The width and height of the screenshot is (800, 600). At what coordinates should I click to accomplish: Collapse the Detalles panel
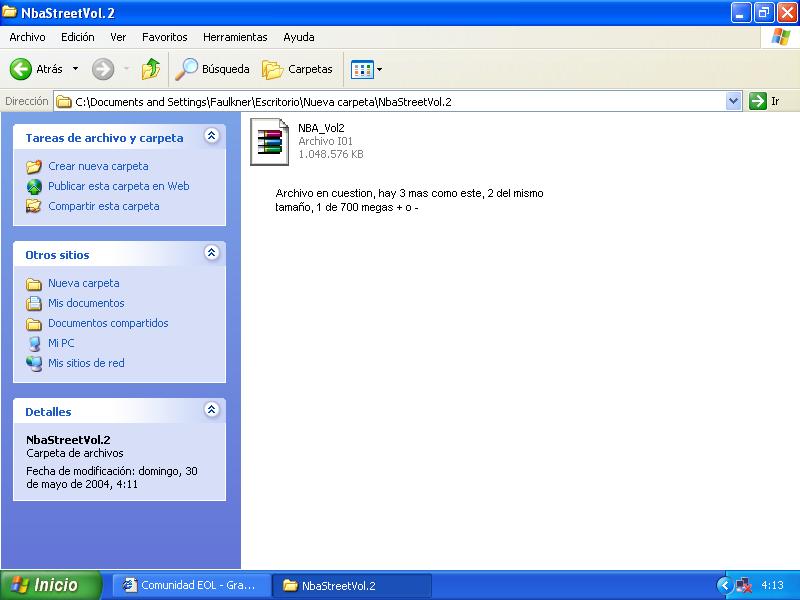(x=211, y=410)
